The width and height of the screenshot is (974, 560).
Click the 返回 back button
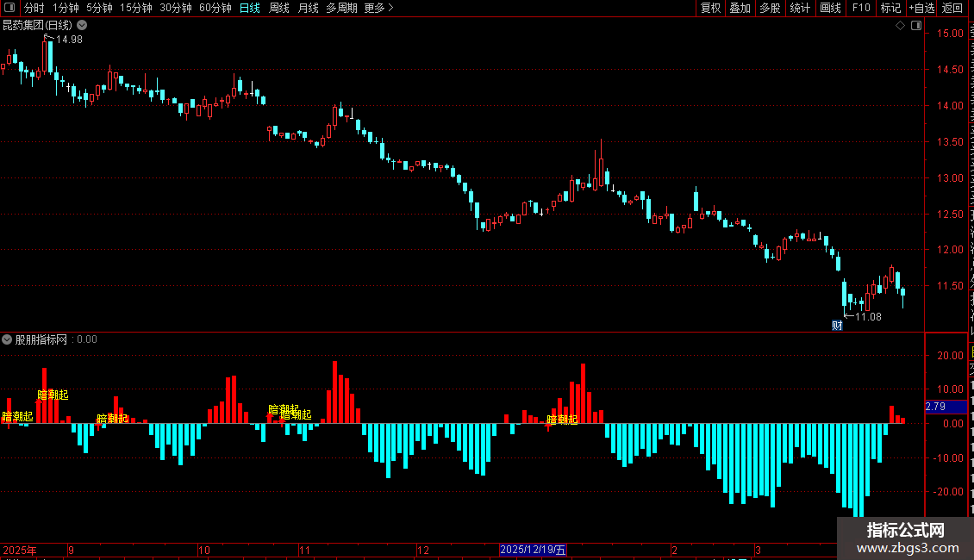[x=952, y=8]
